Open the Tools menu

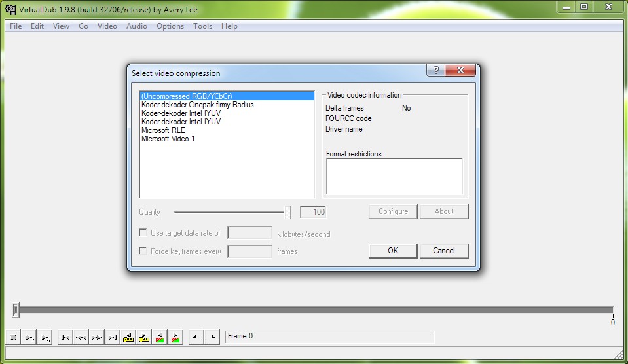click(202, 26)
